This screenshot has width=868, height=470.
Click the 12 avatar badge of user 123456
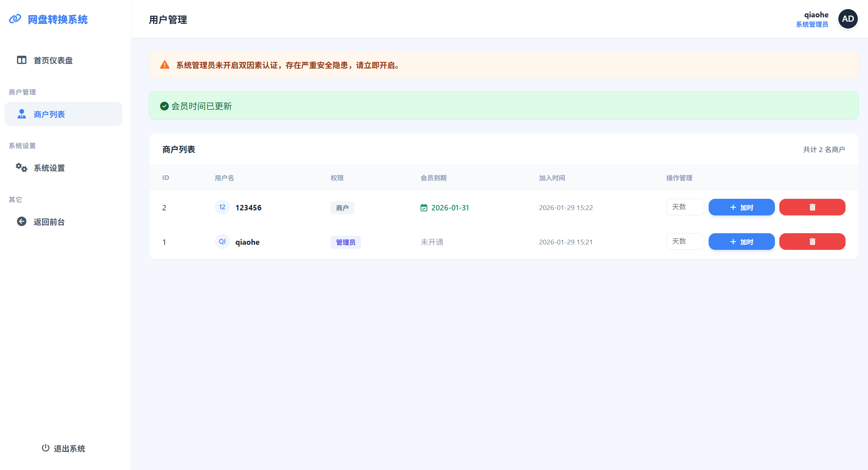point(222,207)
